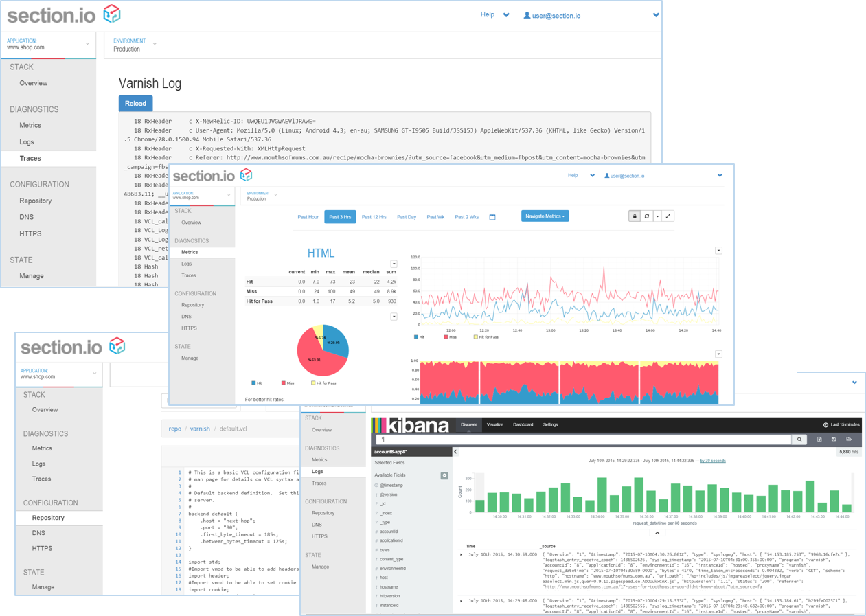Click the repo breadcrumb link in the Repository window
This screenshot has width=866, height=616.
click(175, 429)
